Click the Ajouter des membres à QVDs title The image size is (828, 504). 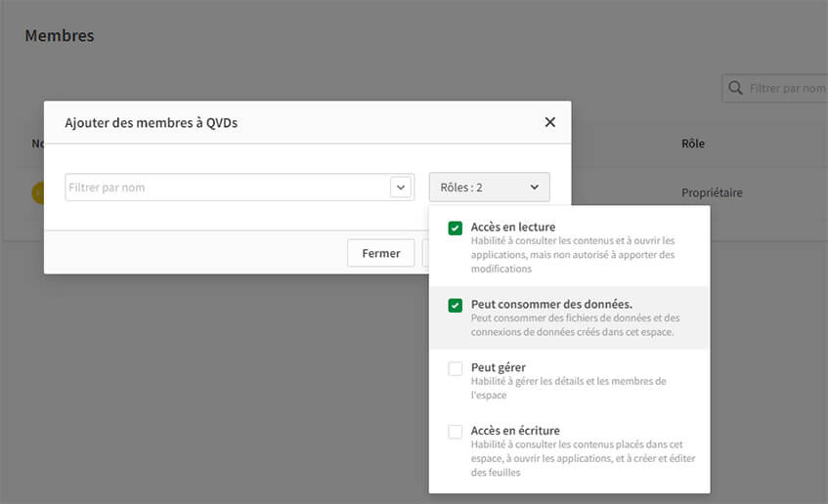pos(151,122)
